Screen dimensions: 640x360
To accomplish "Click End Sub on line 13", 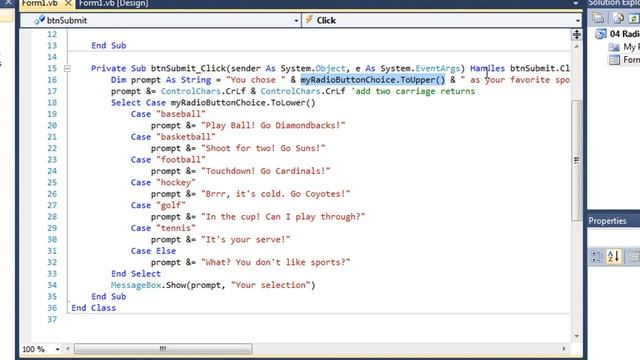I will click(x=109, y=46).
